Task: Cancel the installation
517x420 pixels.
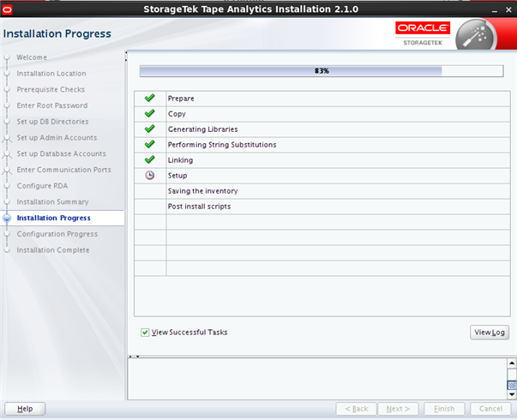Action: (x=490, y=409)
